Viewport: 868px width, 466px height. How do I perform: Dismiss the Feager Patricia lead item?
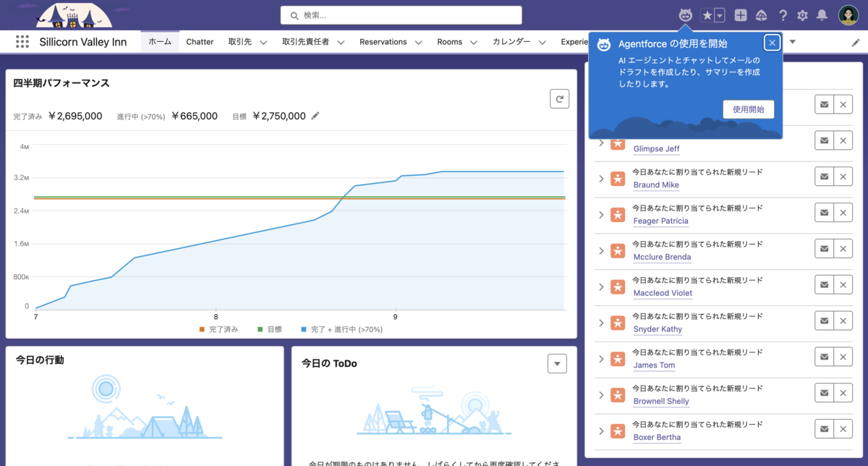click(x=843, y=213)
